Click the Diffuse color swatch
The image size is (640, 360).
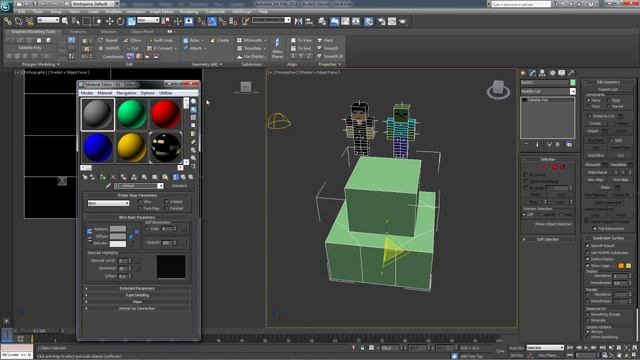[x=118, y=236]
